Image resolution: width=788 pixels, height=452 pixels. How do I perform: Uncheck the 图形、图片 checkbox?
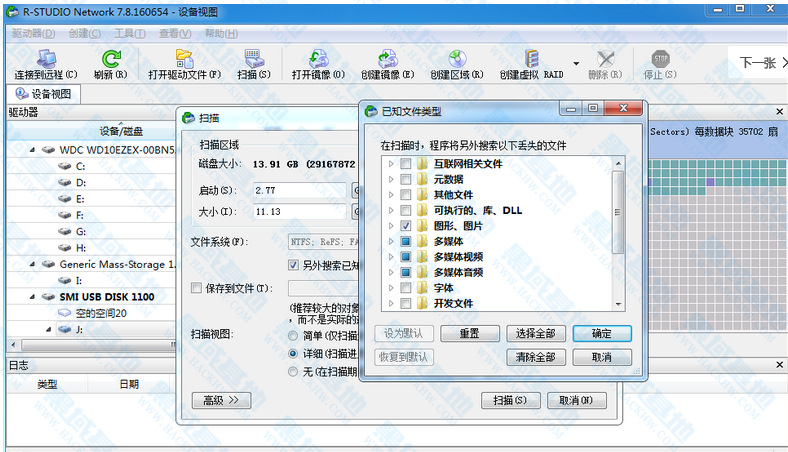coord(406,226)
